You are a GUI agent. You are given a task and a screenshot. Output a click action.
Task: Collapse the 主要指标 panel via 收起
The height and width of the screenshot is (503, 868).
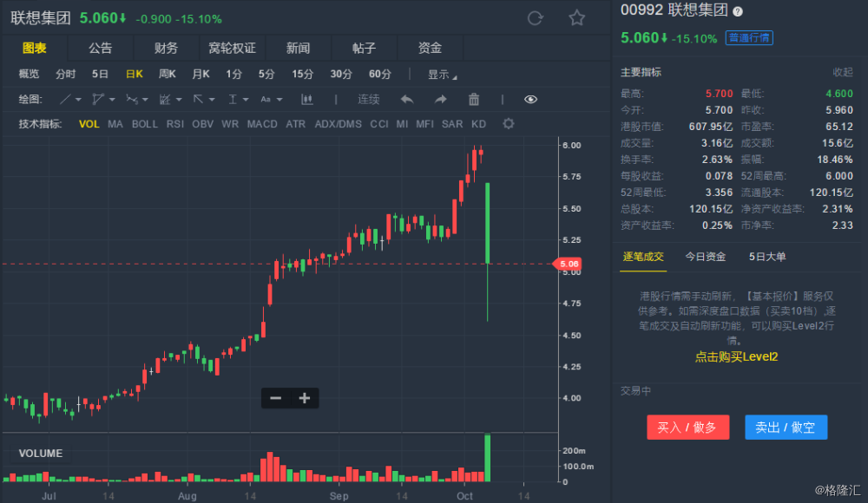coord(843,73)
